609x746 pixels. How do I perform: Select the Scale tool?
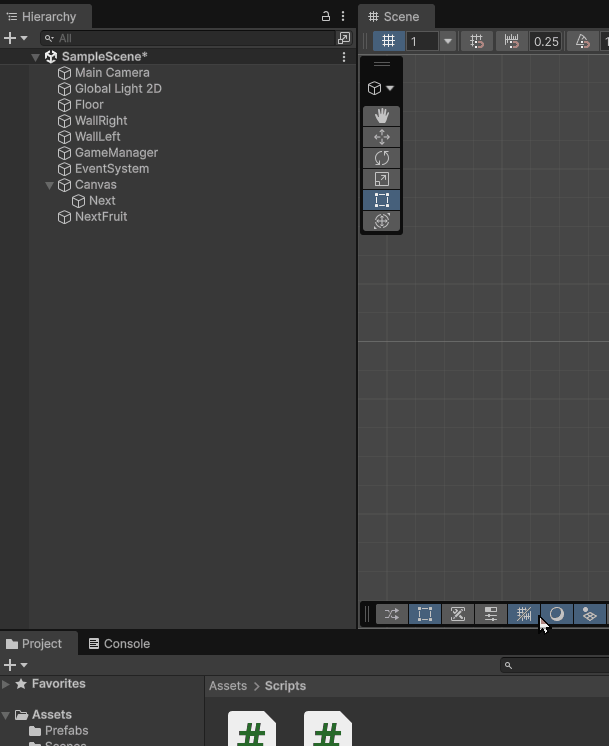tap(382, 179)
